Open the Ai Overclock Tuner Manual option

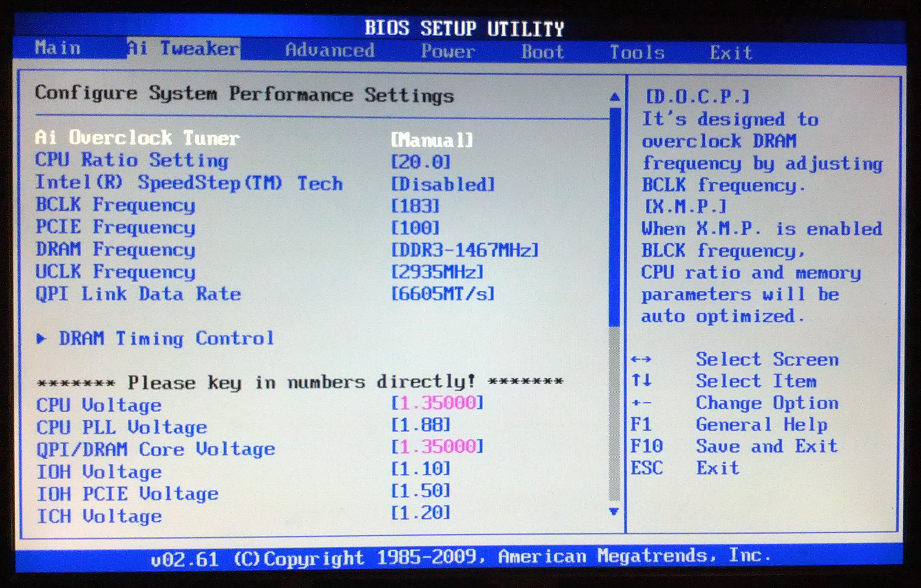(x=431, y=140)
